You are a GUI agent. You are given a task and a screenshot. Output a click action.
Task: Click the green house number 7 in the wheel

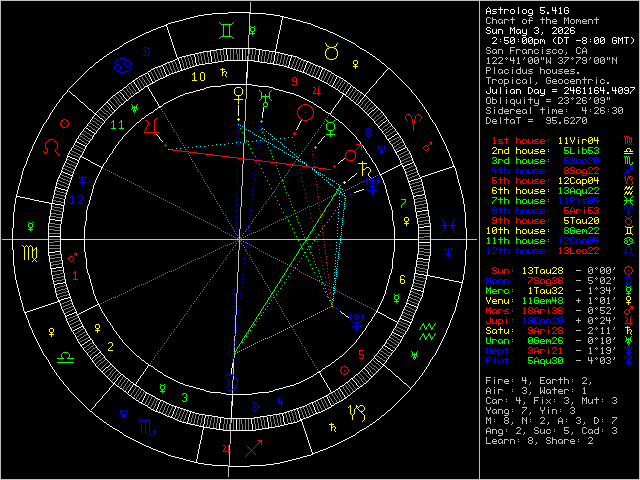click(x=403, y=203)
